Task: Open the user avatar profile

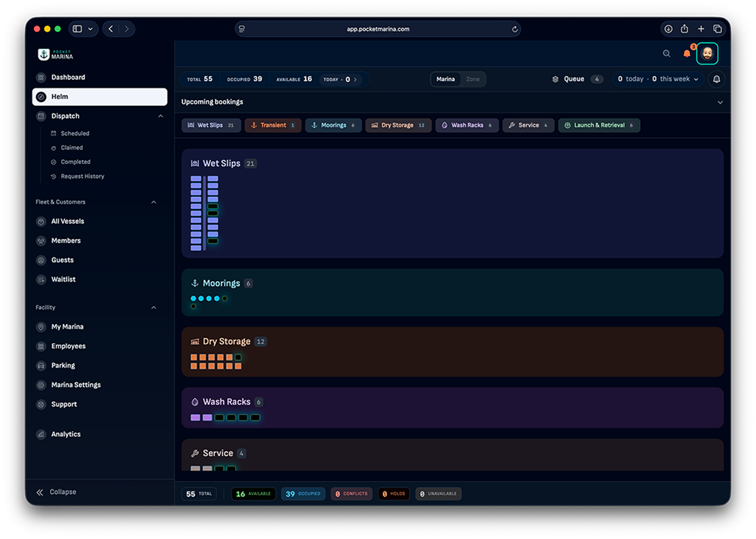Action: point(707,54)
